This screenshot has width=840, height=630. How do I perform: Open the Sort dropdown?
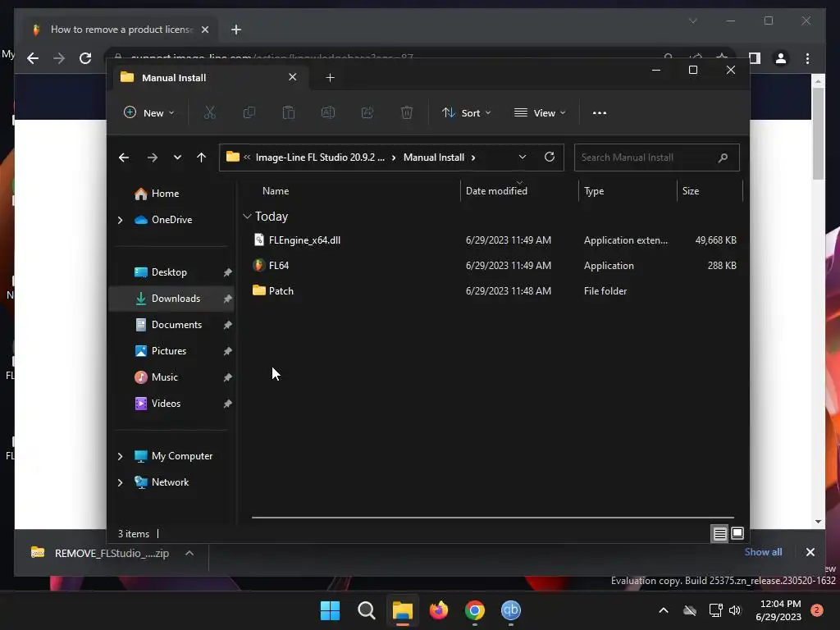(x=466, y=112)
